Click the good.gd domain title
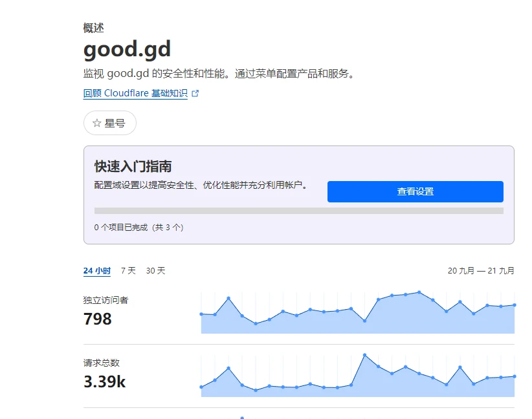This screenshot has width=532, height=419. 127,50
